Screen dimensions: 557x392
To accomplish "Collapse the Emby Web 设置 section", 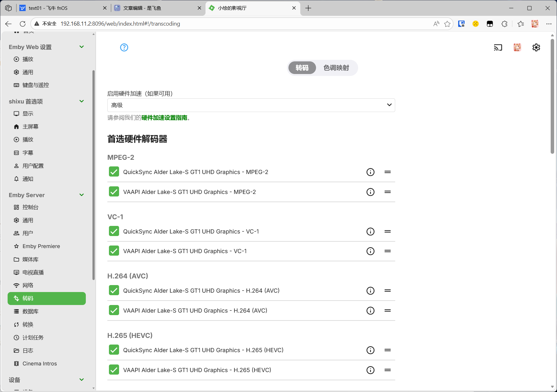I will [81, 47].
